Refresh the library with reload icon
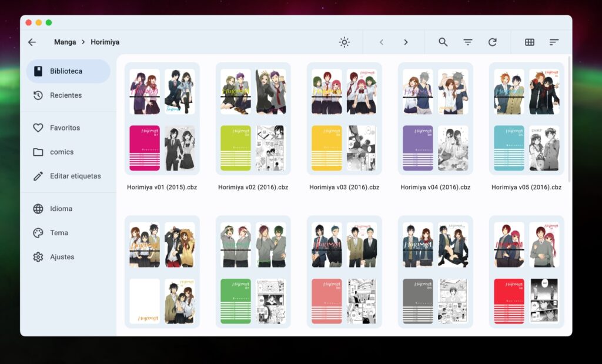Viewport: 602px width, 364px height. click(x=493, y=42)
